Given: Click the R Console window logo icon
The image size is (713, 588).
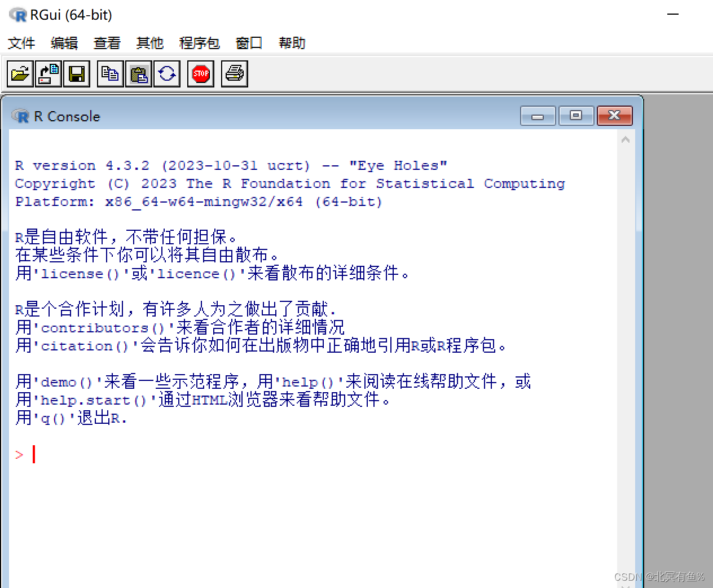Looking at the screenshot, I should coord(21,116).
